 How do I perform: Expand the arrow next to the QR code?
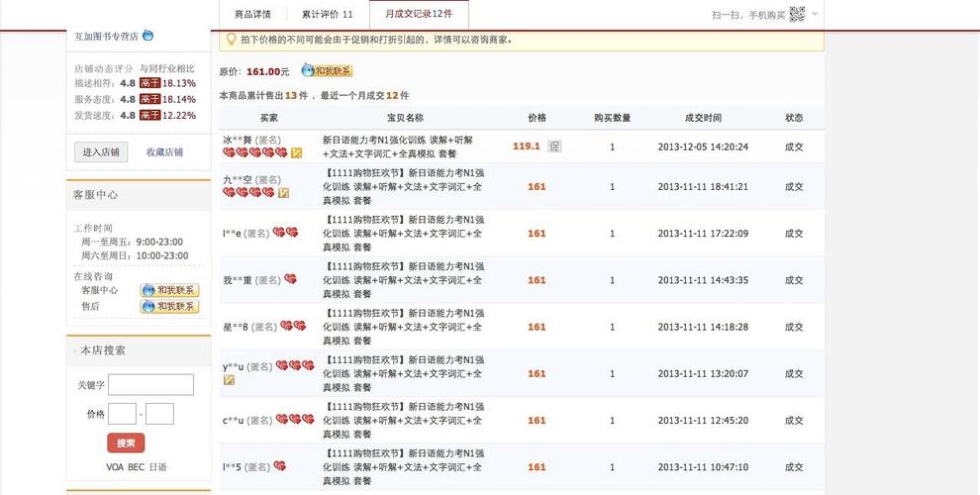point(815,14)
